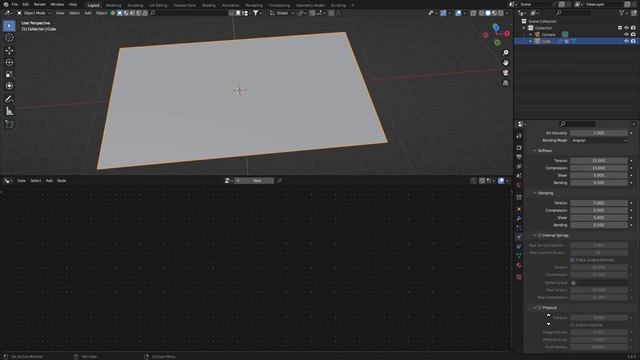
Task: Collapse the Stiffness section
Action: (534, 151)
